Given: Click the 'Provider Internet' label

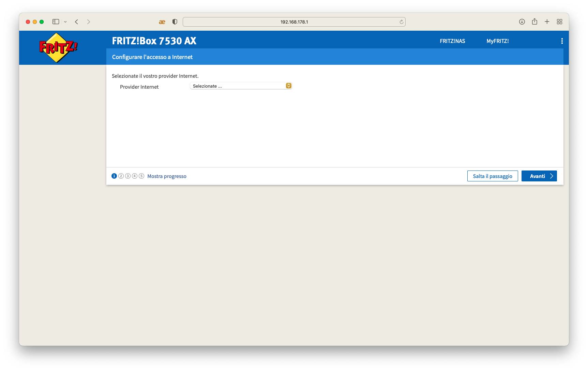Looking at the screenshot, I should (x=139, y=87).
